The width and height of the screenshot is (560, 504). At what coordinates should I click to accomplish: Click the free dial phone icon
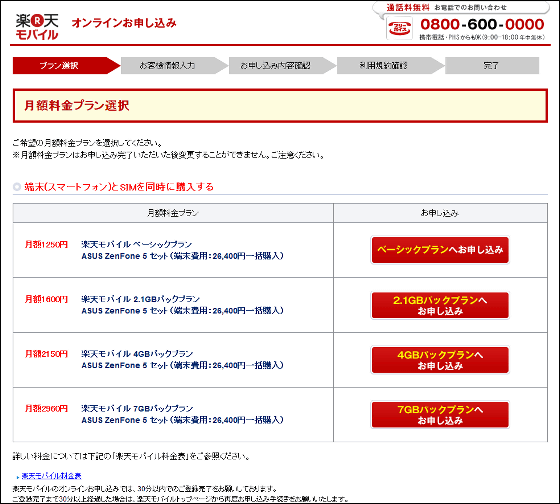pos(399,28)
